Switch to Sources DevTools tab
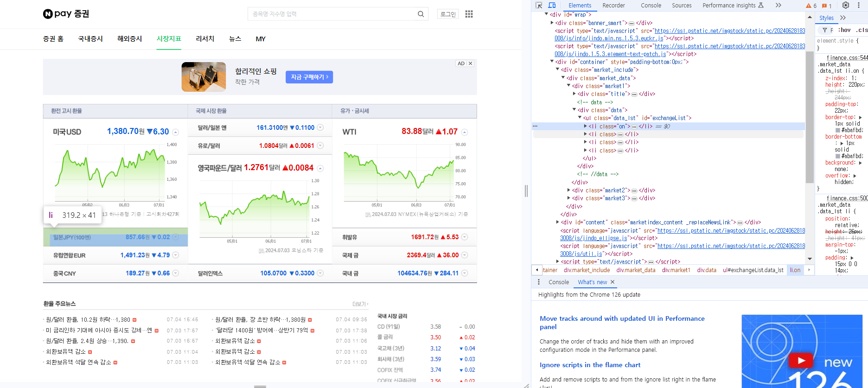868x388 pixels. pos(682,6)
